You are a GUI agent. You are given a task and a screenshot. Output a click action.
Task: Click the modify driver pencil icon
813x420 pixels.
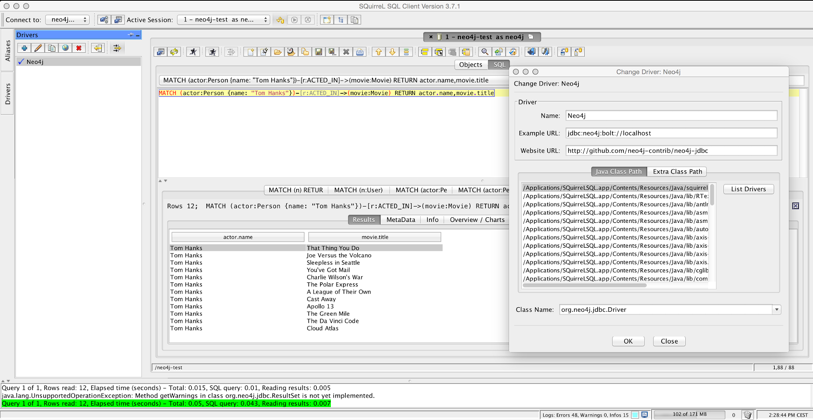pos(38,48)
